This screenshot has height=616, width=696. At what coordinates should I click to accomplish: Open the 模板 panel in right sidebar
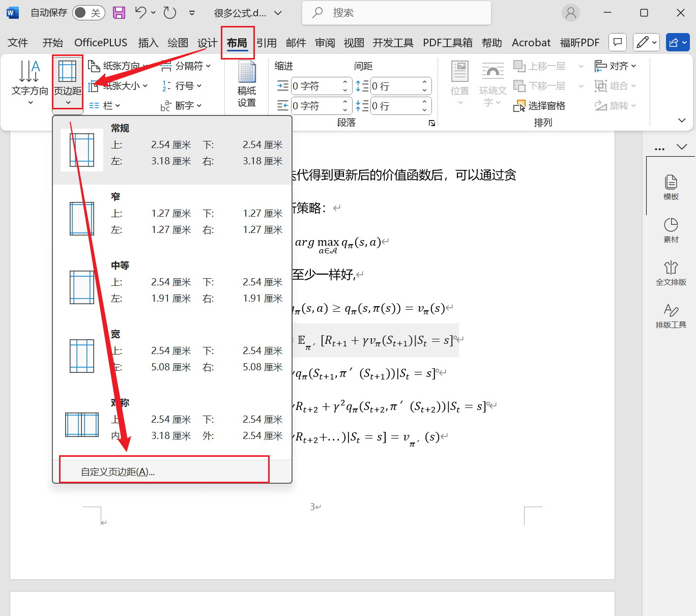click(x=671, y=186)
